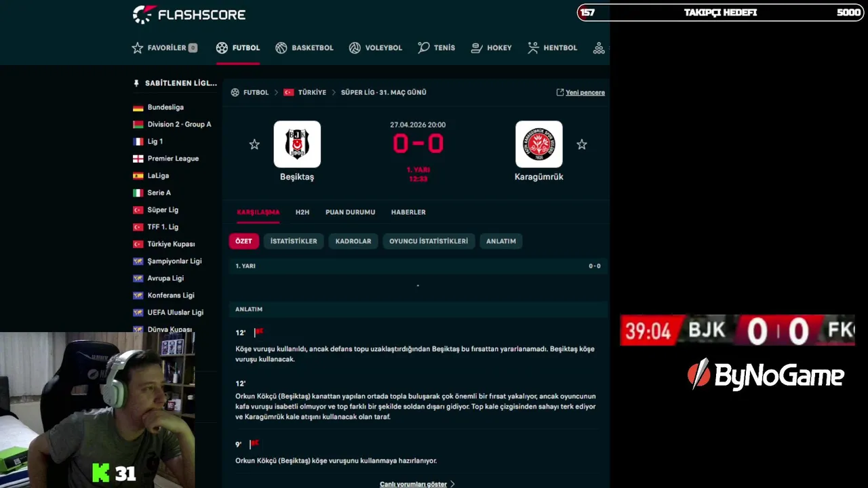Click the Turkish flag in breadcrumb
The image size is (868, 488).
[x=289, y=92]
